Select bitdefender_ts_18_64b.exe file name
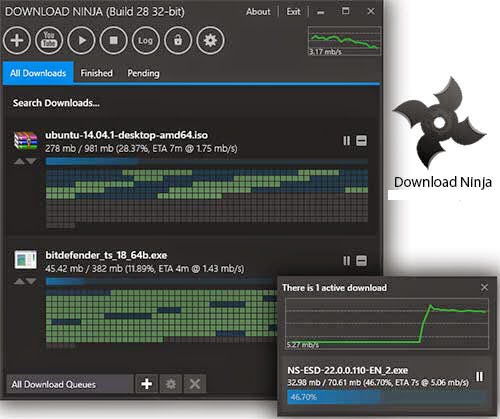 [x=106, y=255]
